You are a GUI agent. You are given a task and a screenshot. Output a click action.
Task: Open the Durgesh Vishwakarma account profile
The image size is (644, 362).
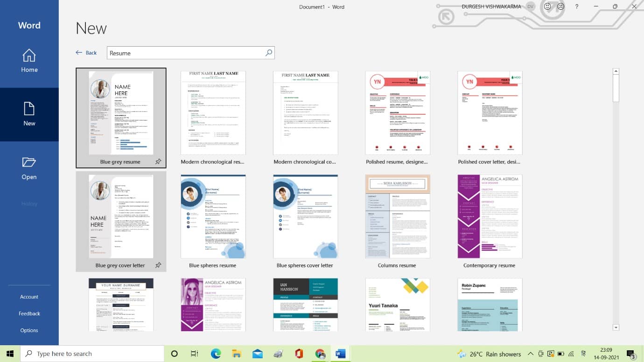coord(497,7)
